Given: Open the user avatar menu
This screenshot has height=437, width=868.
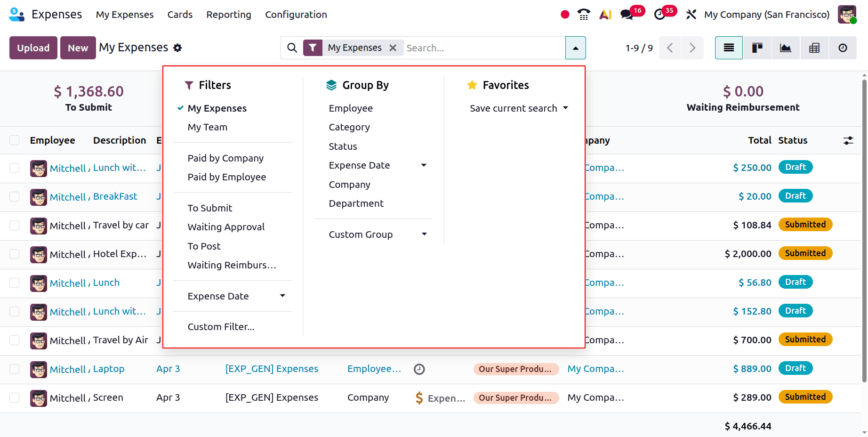Looking at the screenshot, I should click(847, 15).
